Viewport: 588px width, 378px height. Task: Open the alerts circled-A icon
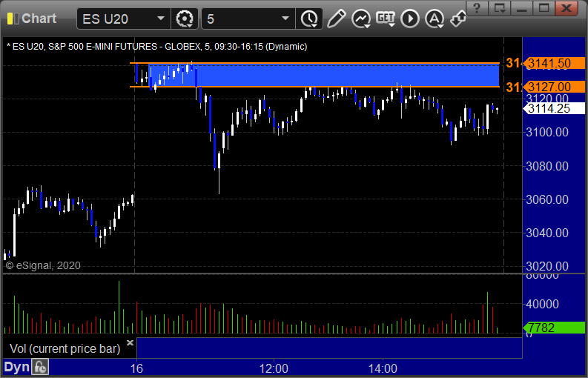pos(435,19)
